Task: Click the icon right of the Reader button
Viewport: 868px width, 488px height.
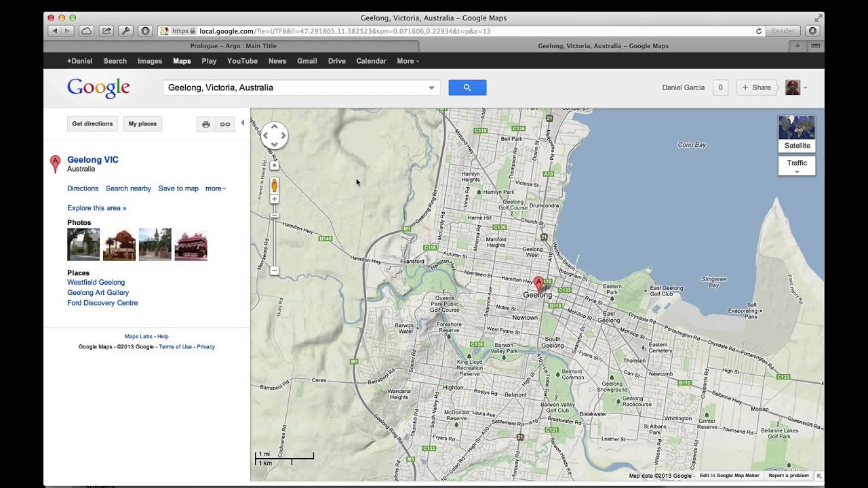Action: (812, 30)
